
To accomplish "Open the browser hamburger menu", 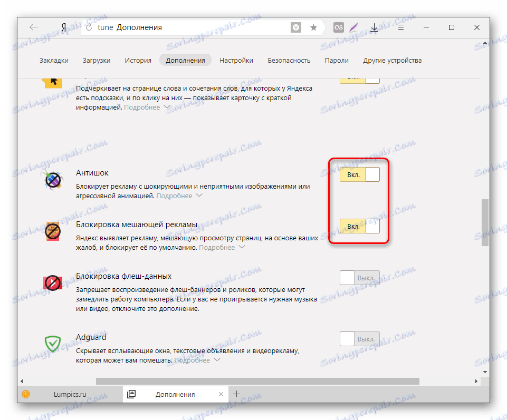I will click(400, 27).
